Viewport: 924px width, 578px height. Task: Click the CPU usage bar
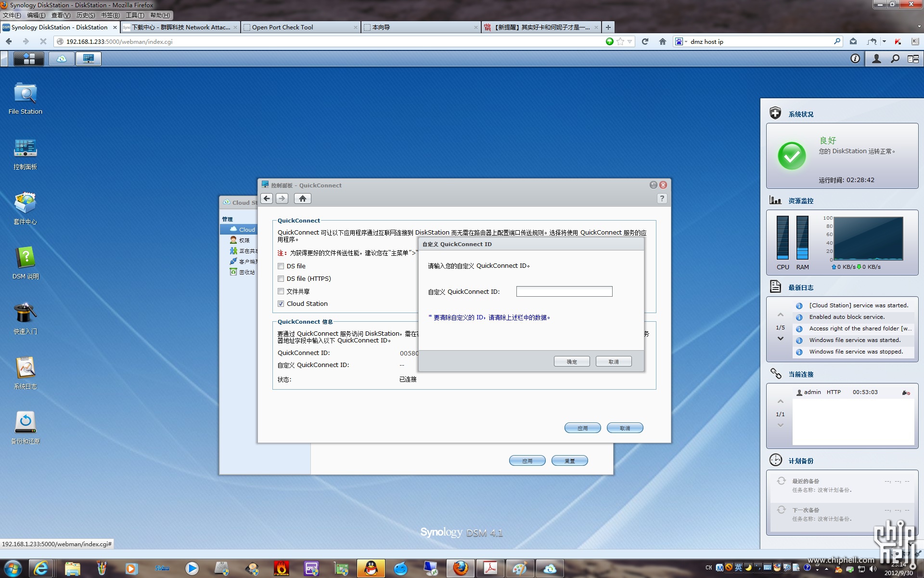(783, 237)
